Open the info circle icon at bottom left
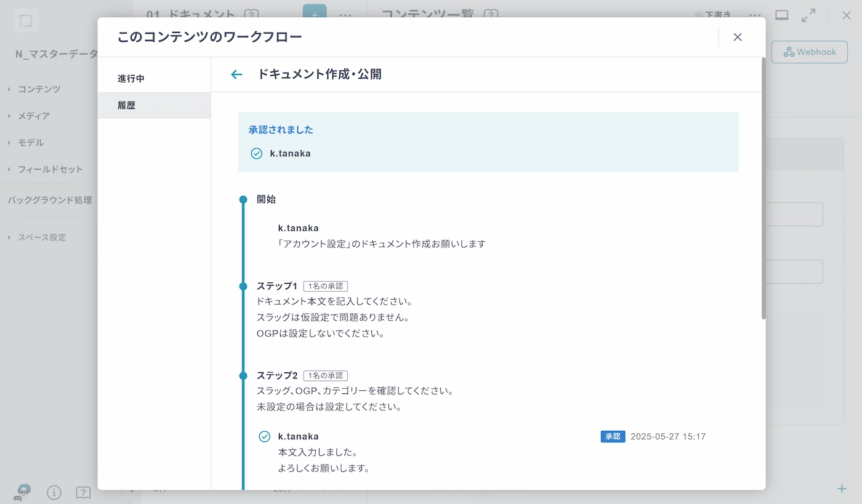This screenshot has width=862, height=504. click(54, 492)
